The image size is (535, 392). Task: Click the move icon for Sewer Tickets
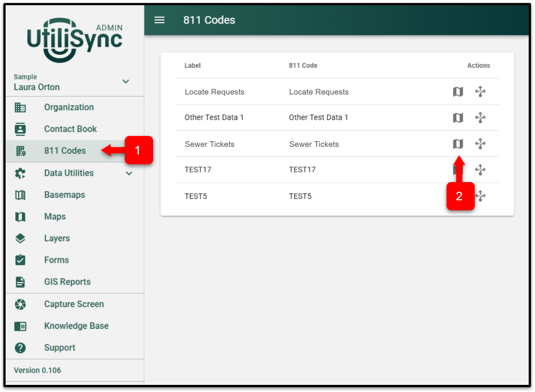click(480, 144)
